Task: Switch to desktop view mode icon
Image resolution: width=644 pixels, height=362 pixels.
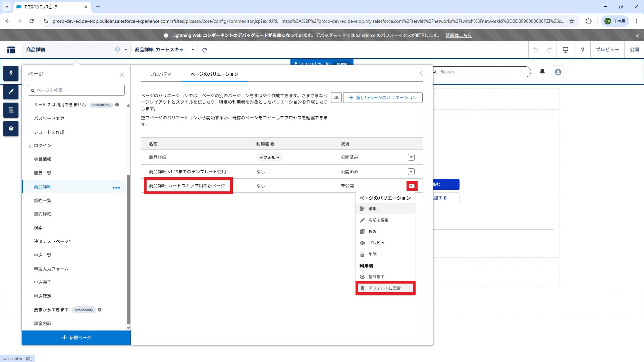Action: click(566, 50)
